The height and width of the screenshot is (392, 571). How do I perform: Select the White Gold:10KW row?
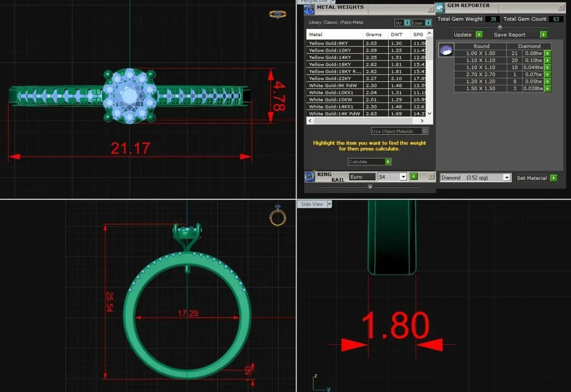point(366,100)
